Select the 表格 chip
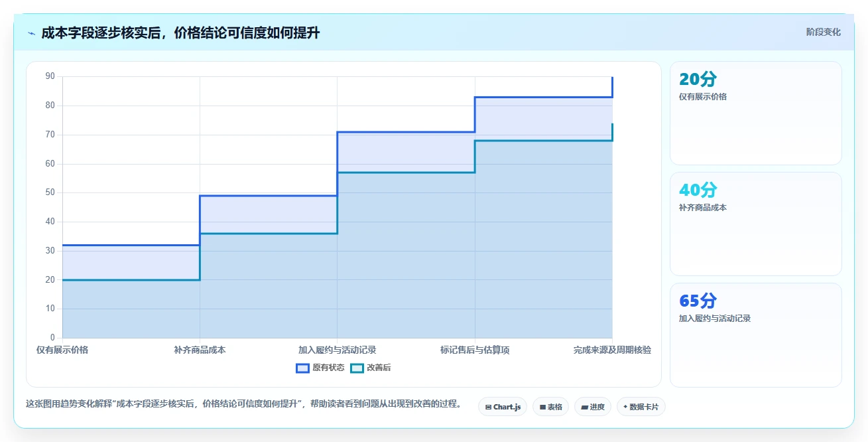The height and width of the screenshot is (442, 868). pyautogui.click(x=550, y=407)
